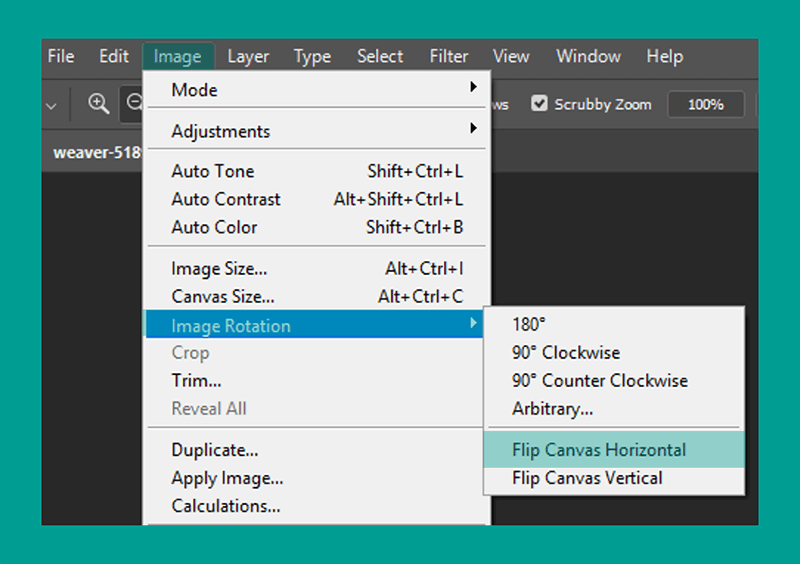Open the Filter menu
The height and width of the screenshot is (564, 800).
(448, 56)
